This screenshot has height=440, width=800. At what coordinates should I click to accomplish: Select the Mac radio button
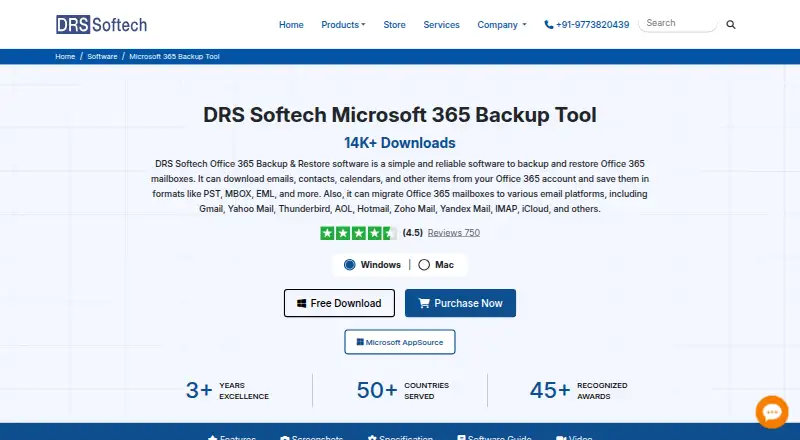[424, 265]
